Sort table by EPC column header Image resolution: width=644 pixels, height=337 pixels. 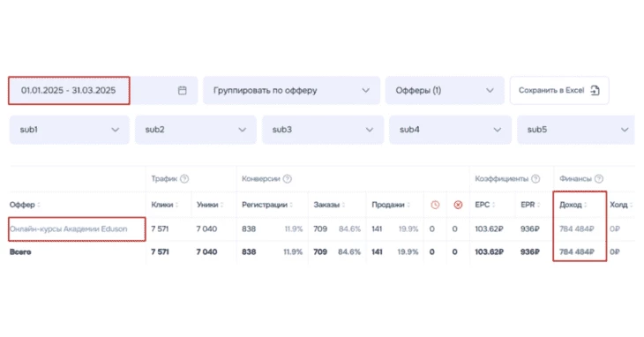485,205
